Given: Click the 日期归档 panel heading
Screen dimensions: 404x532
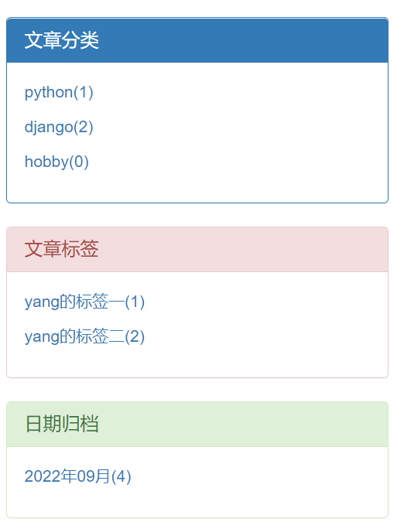Looking at the screenshot, I should pyautogui.click(x=61, y=424).
